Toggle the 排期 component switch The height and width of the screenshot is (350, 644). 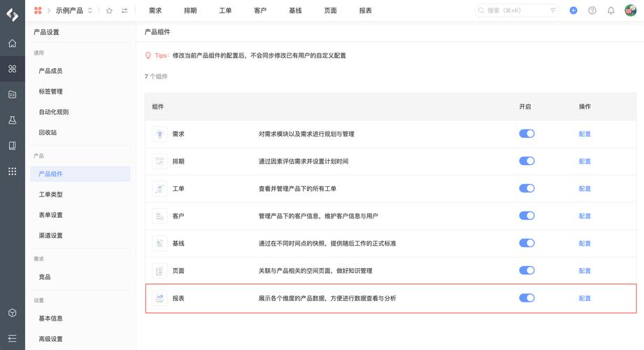click(x=527, y=161)
